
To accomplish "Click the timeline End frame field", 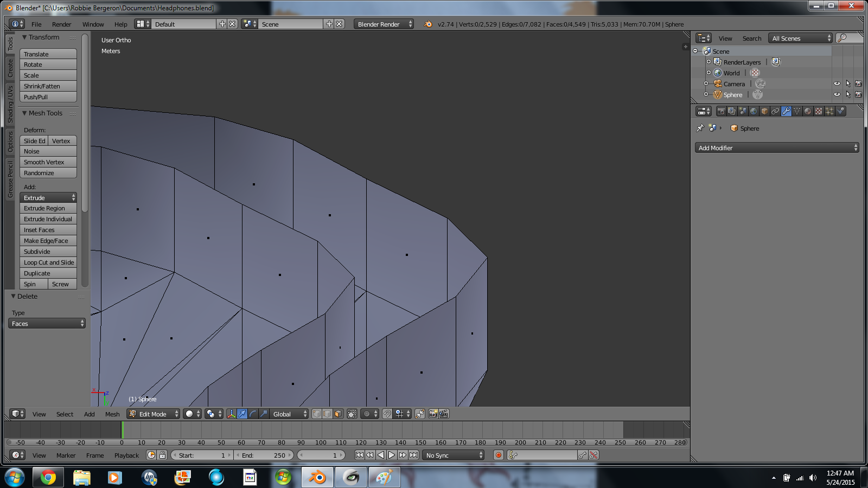I will [x=264, y=455].
